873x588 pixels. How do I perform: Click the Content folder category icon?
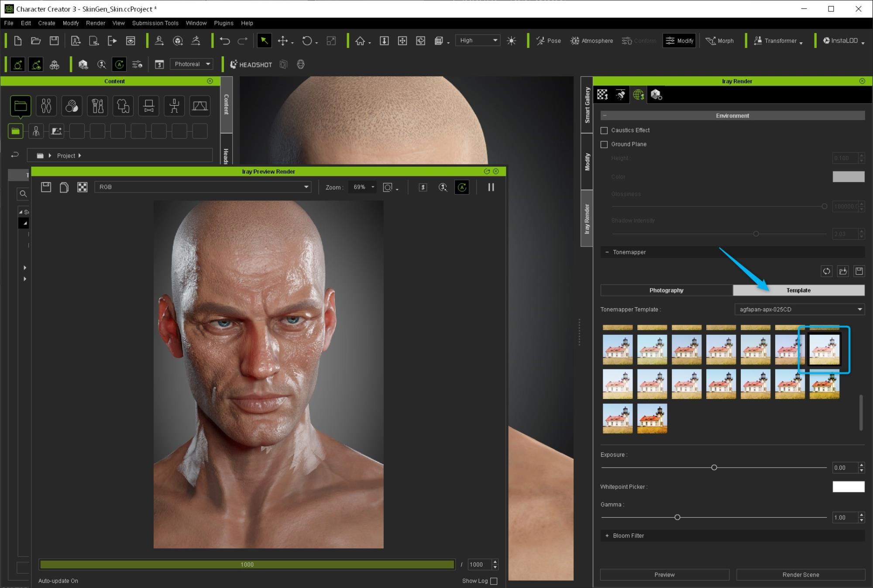[x=21, y=106]
